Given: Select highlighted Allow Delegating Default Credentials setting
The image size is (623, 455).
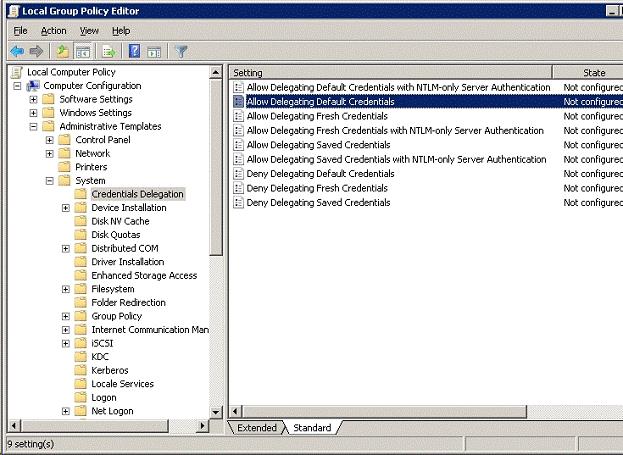Looking at the screenshot, I should click(x=320, y=102).
